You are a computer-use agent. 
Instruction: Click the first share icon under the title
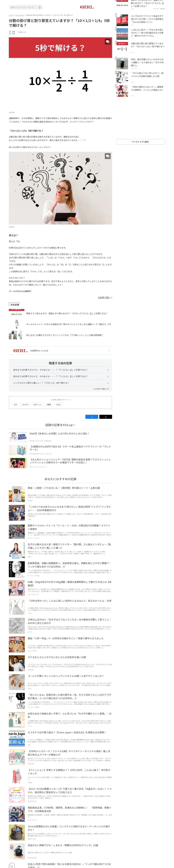[x=10, y=32]
